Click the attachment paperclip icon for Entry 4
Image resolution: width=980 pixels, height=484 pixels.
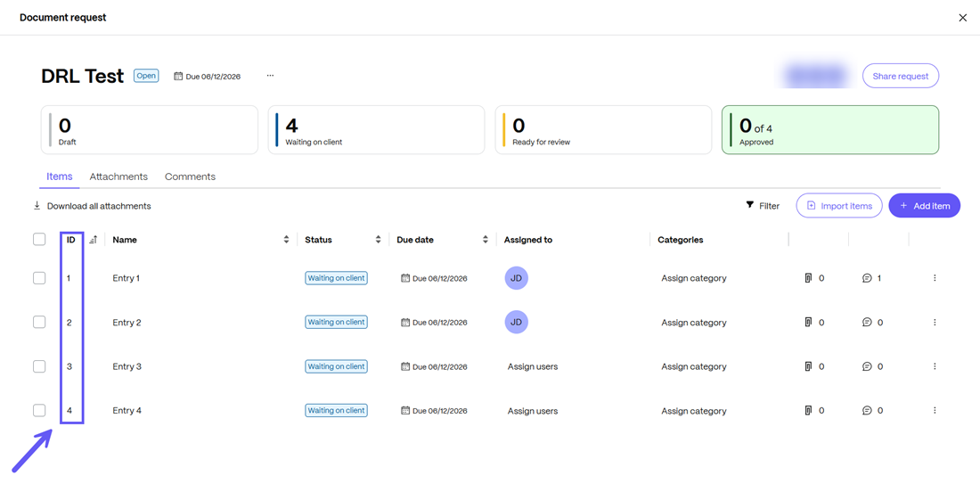pyautogui.click(x=808, y=410)
